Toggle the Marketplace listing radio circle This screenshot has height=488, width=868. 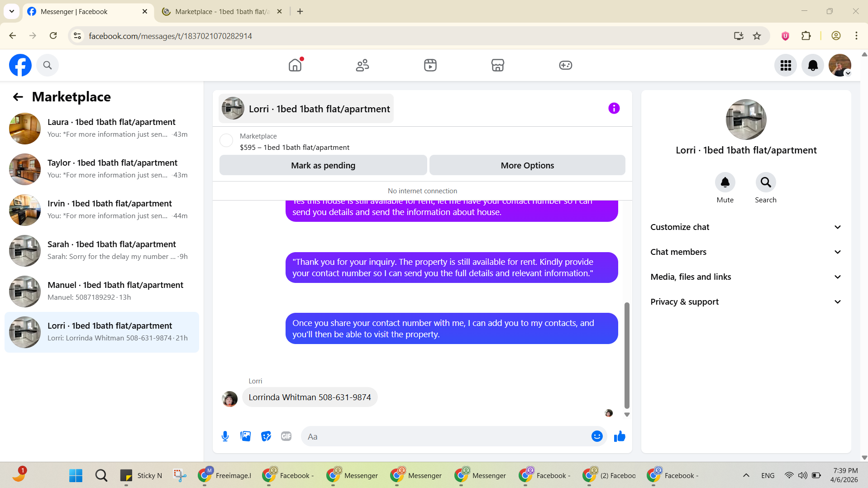pyautogui.click(x=226, y=141)
